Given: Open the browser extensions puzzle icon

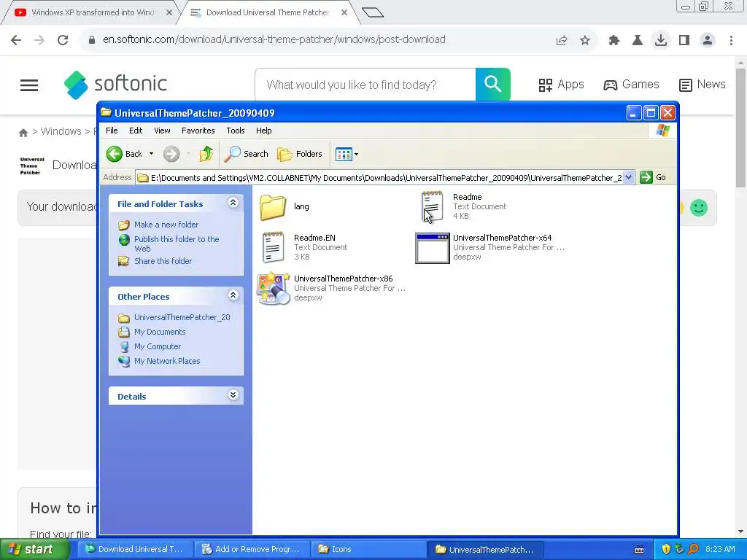Looking at the screenshot, I should coord(614,41).
